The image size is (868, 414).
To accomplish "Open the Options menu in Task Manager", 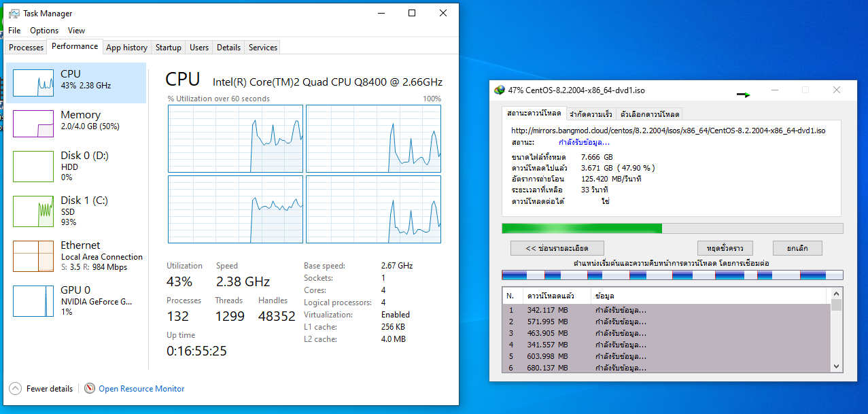I will click(44, 31).
